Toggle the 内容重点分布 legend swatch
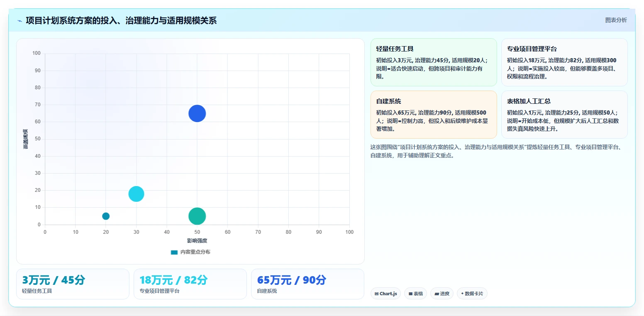 pyautogui.click(x=174, y=252)
